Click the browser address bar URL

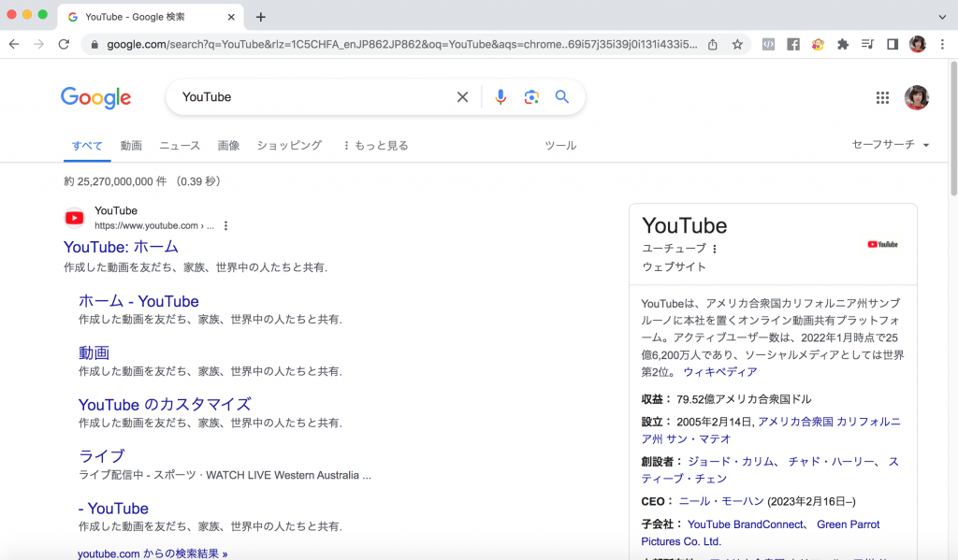click(x=402, y=45)
